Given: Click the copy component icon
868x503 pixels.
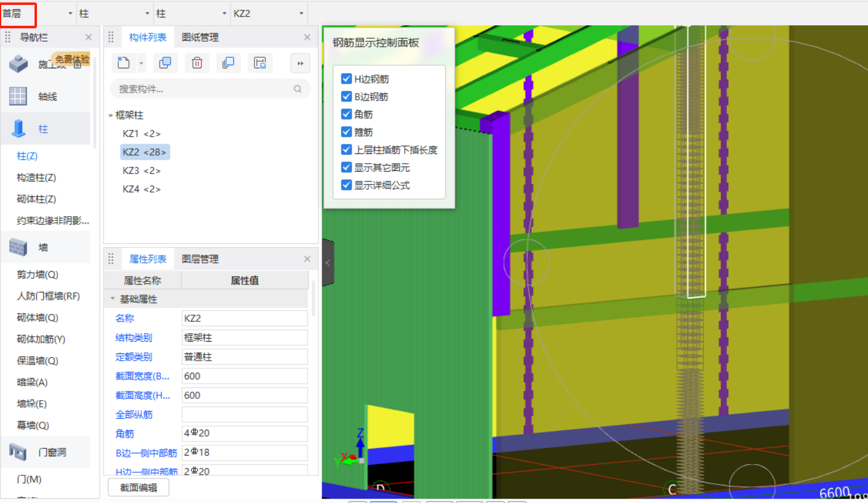Looking at the screenshot, I should click(x=165, y=62).
